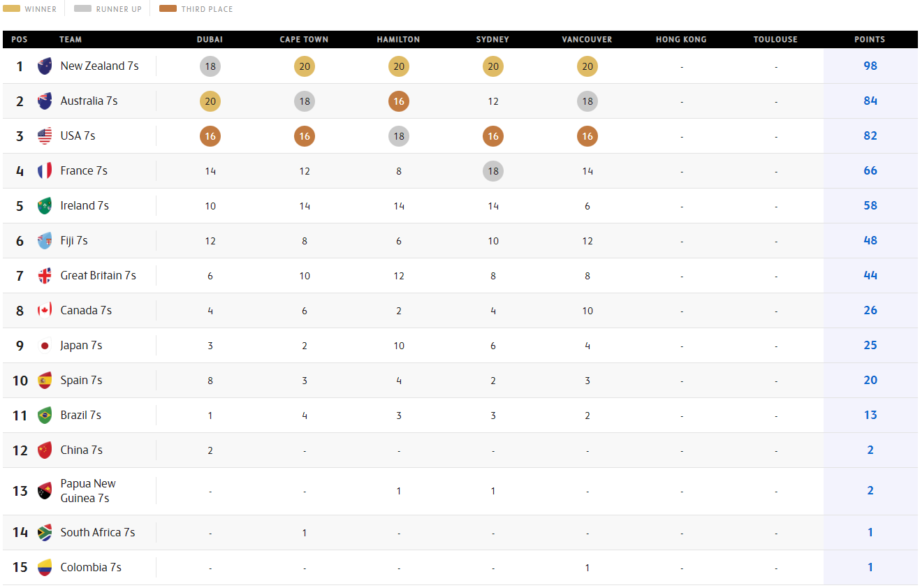Screen dimensions: 920x588
Task: Click France's silver Sydney 18 badge
Action: 493,171
